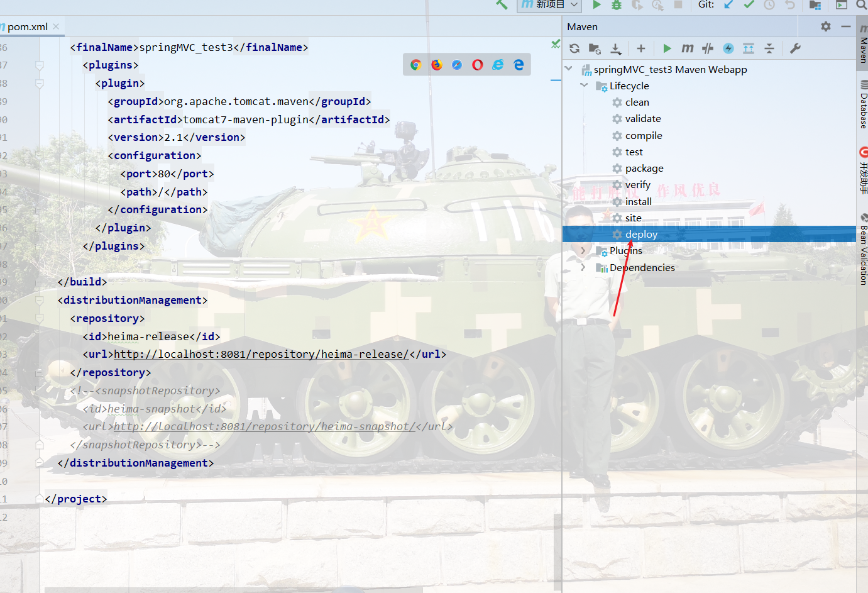
Task: Add a Maven project with the plus button
Action: [640, 48]
